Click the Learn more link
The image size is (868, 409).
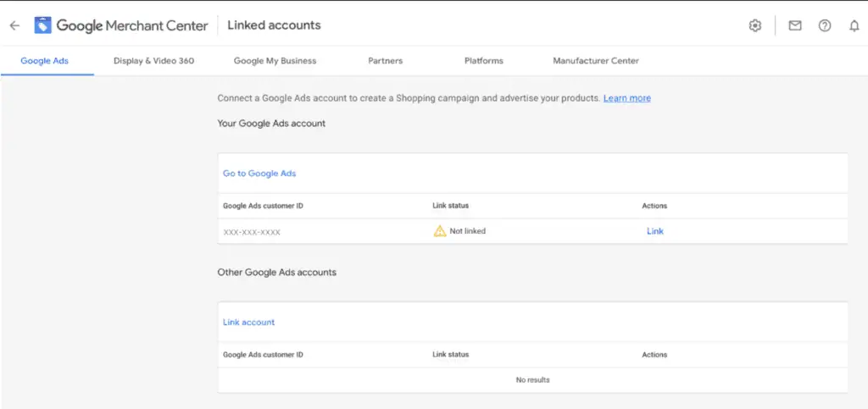pos(626,98)
